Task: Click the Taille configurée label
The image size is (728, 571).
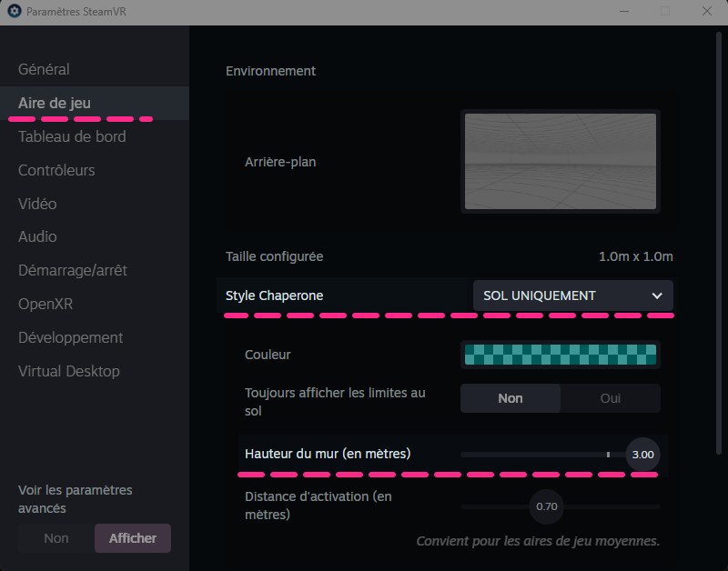Action: (x=275, y=256)
